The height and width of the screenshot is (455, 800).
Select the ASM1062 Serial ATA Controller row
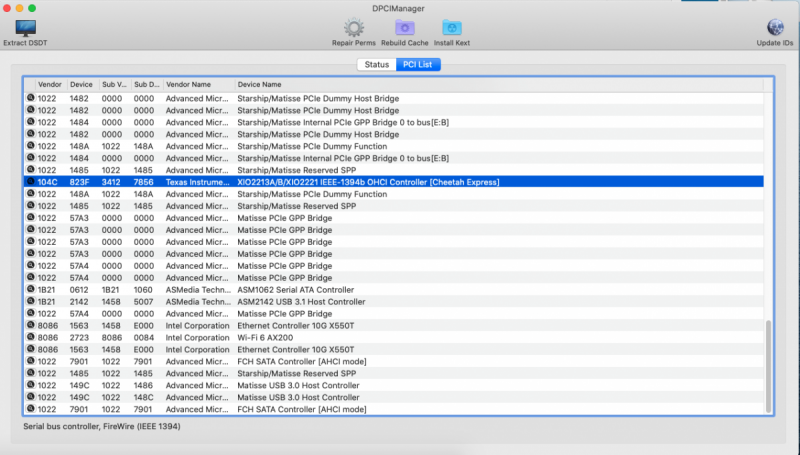(x=400, y=289)
